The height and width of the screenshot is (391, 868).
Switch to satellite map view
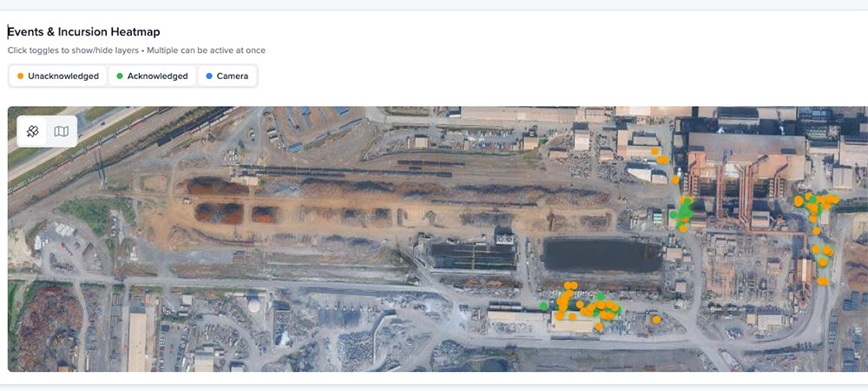pyautogui.click(x=33, y=131)
